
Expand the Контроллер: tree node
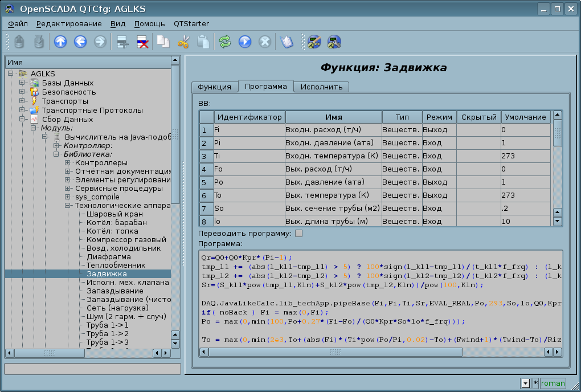coord(56,146)
